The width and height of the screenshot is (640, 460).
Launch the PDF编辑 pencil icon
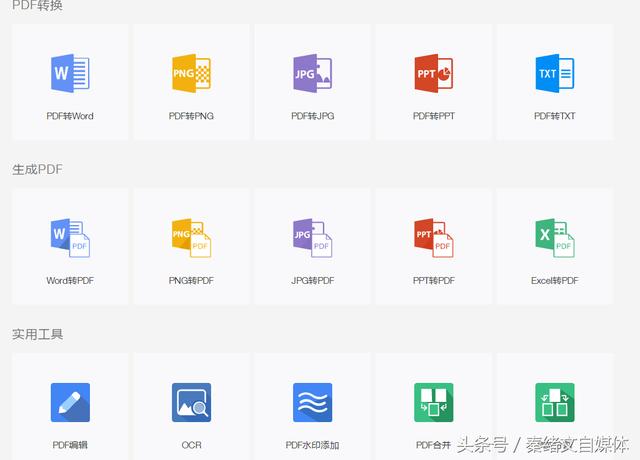click(x=70, y=402)
